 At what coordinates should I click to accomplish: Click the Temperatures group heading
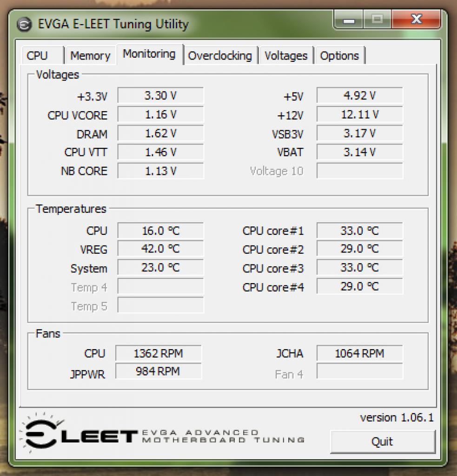click(x=71, y=209)
